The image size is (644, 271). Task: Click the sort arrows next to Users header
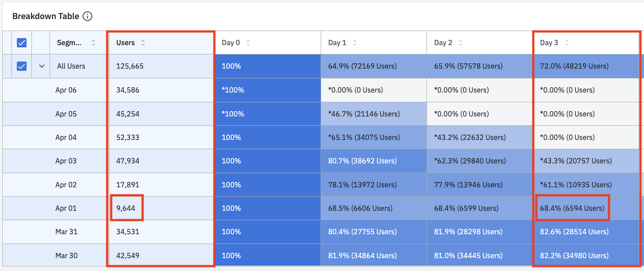pos(143,43)
